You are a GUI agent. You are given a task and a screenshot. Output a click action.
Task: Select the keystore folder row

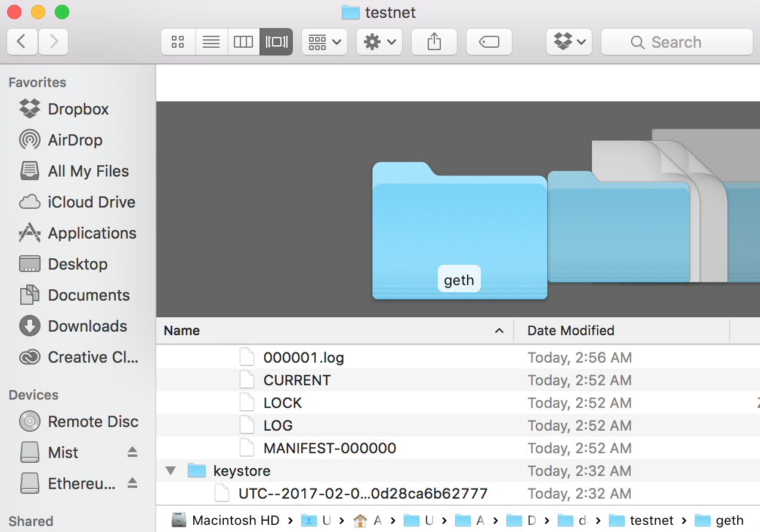(458, 471)
